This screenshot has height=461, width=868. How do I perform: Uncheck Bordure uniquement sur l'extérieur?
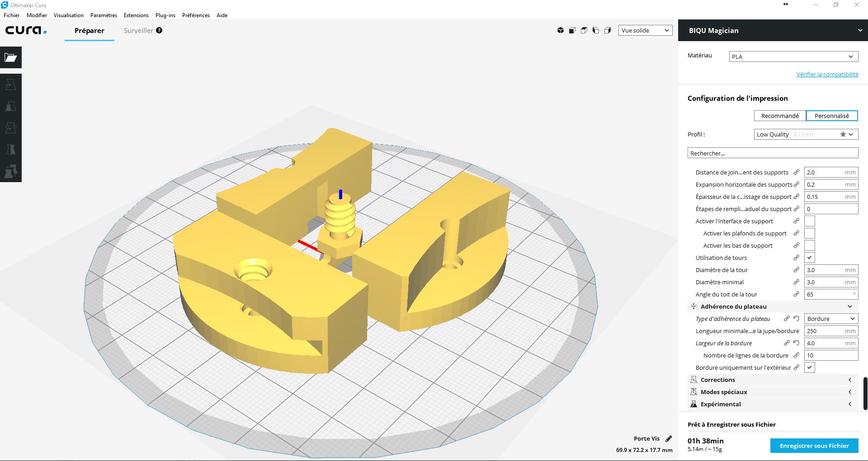[x=810, y=367]
